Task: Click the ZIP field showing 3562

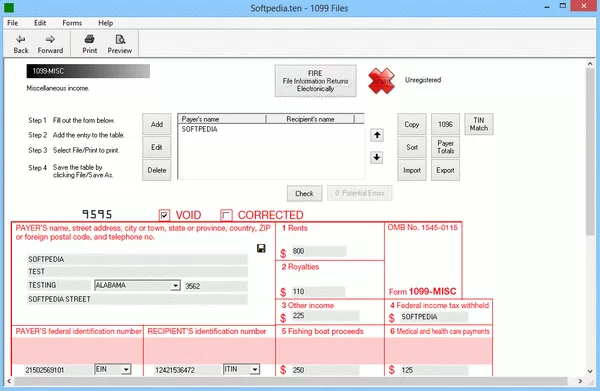Action: (216, 286)
